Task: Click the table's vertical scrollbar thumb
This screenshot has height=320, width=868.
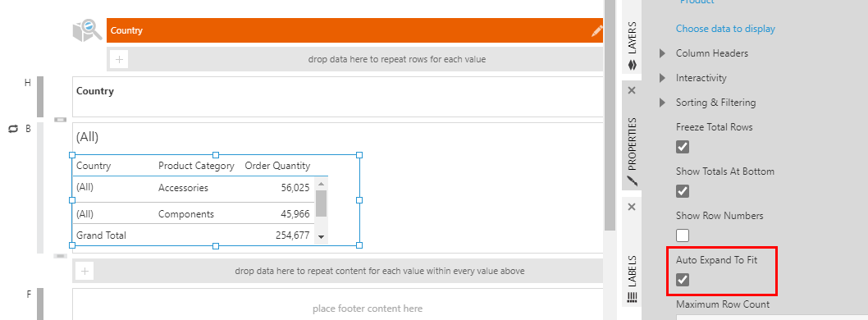Action: coord(321,203)
